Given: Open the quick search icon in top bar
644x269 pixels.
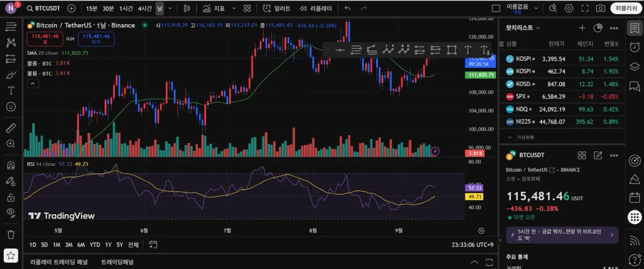Looking at the screenshot, I should click(x=553, y=9).
